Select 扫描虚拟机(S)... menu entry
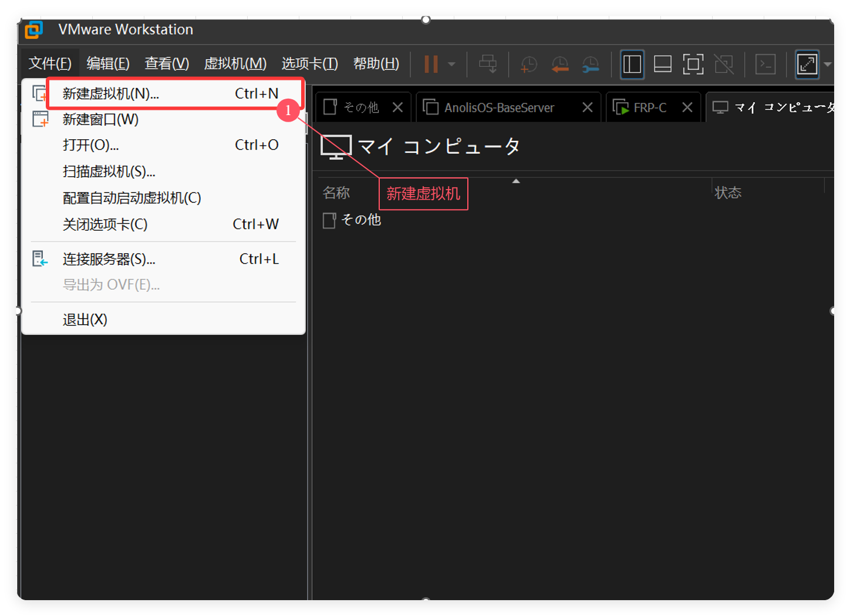The height and width of the screenshot is (616, 850). 163,171
